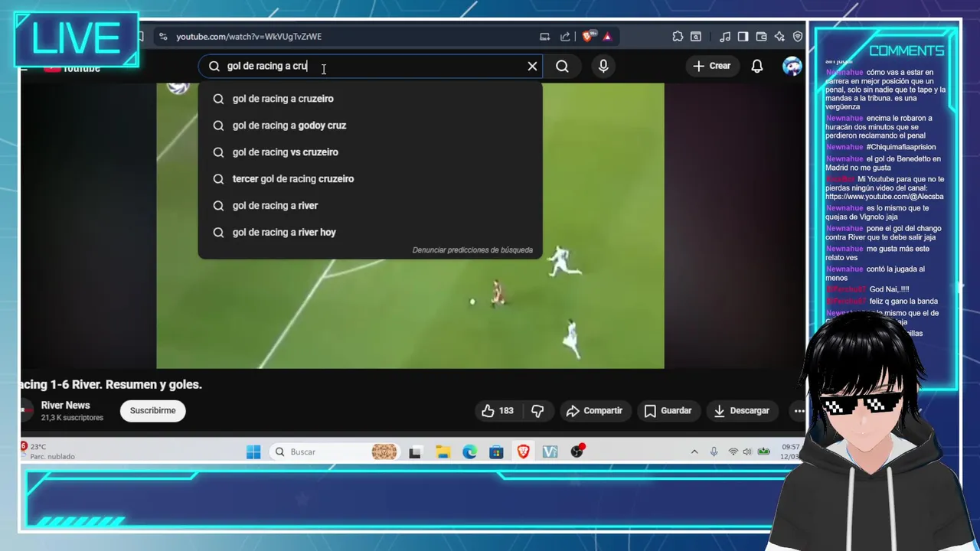
Task: Clear the YouTube search box text
Action: [532, 67]
